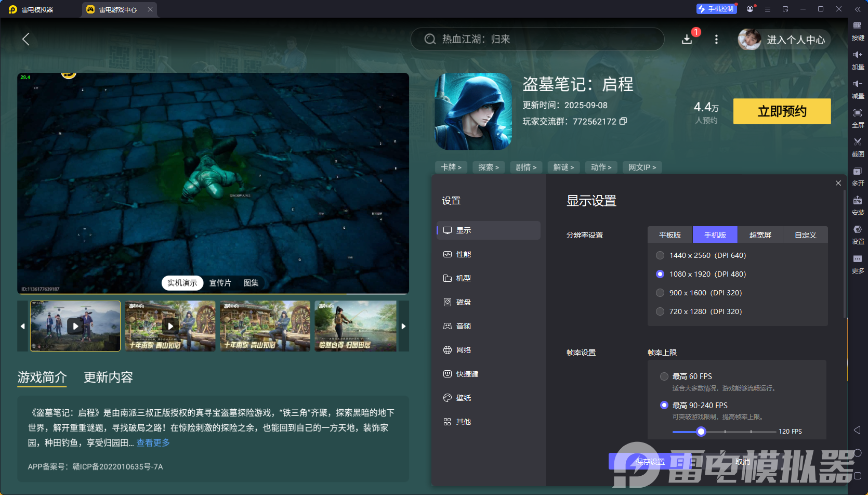Switch to 平板版 resolution tab
Image resolution: width=868 pixels, height=495 pixels.
(670, 235)
